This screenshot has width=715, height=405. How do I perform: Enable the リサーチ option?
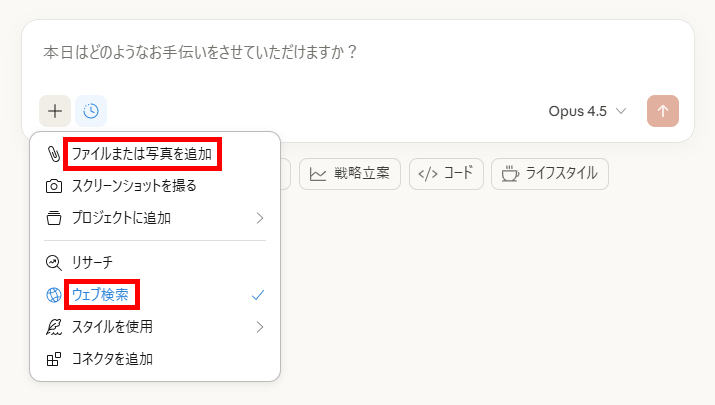(99, 263)
